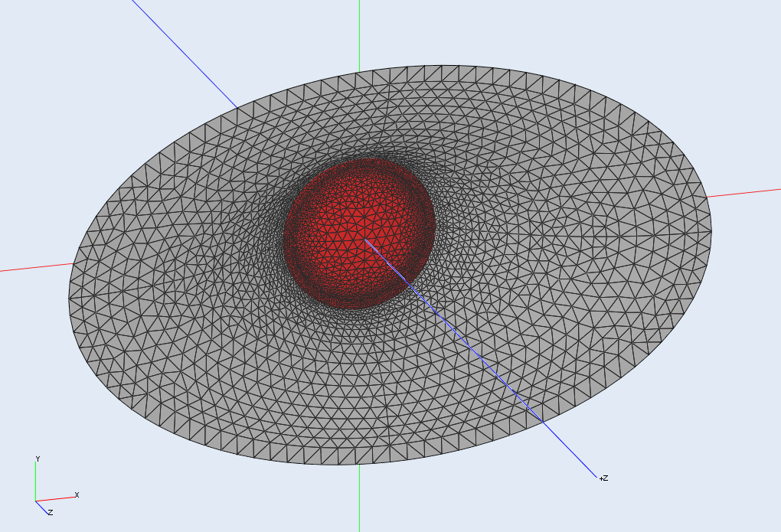The width and height of the screenshot is (781, 532).
Task: Click the Z label on the orientation triad
Action: pos(51,512)
